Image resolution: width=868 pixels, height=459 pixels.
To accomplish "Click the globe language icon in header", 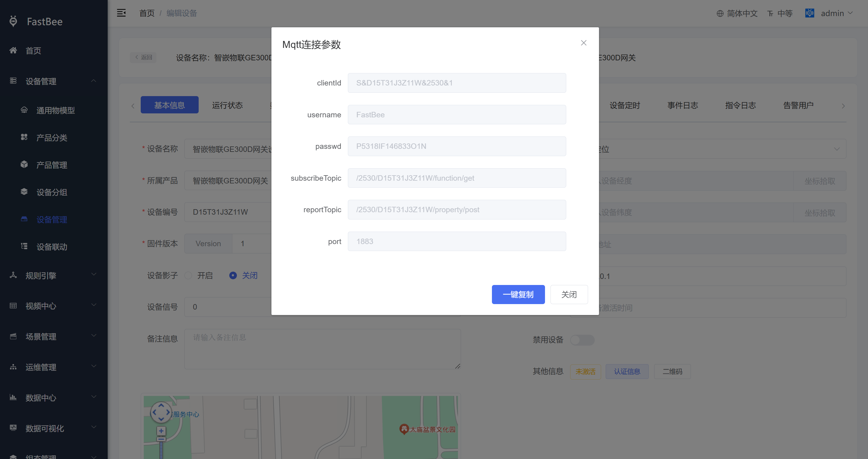I will click(x=720, y=13).
